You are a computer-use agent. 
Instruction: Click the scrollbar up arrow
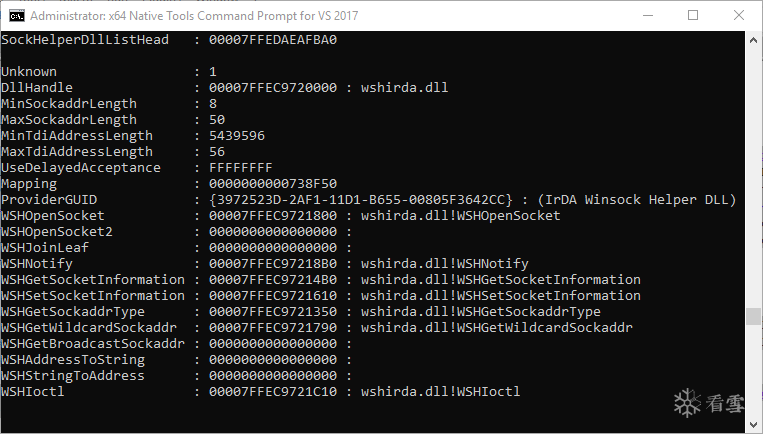pos(754,38)
